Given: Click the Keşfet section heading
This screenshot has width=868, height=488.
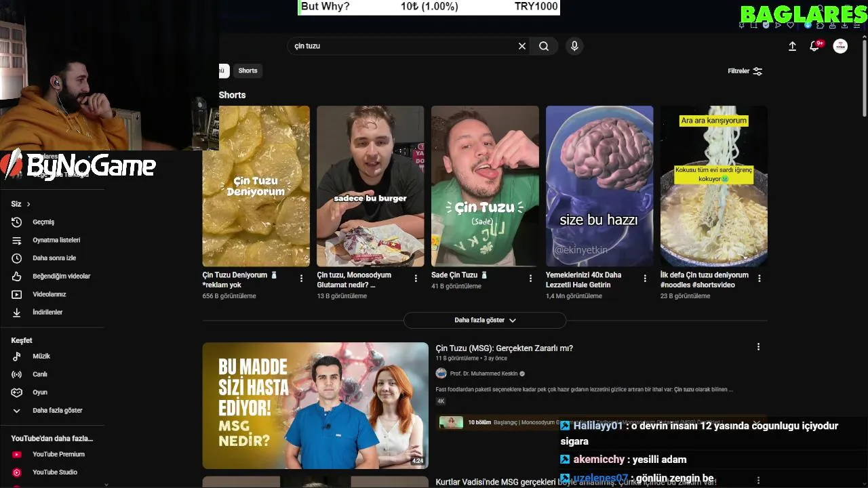Looking at the screenshot, I should 22,340.
